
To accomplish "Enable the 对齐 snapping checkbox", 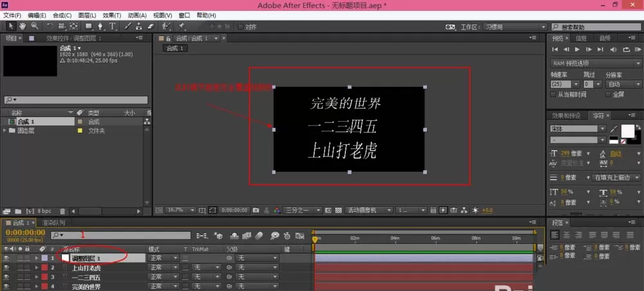I will pyautogui.click(x=241, y=27).
